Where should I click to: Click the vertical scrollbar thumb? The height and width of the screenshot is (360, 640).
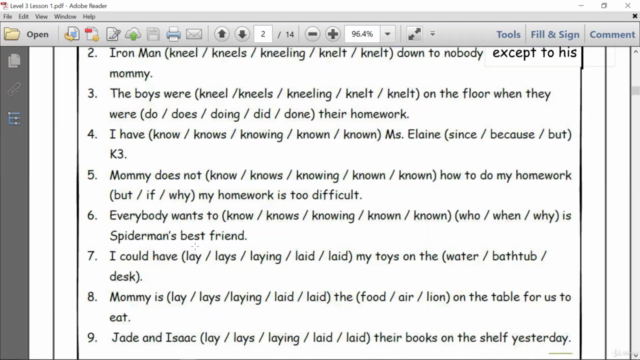636,90
